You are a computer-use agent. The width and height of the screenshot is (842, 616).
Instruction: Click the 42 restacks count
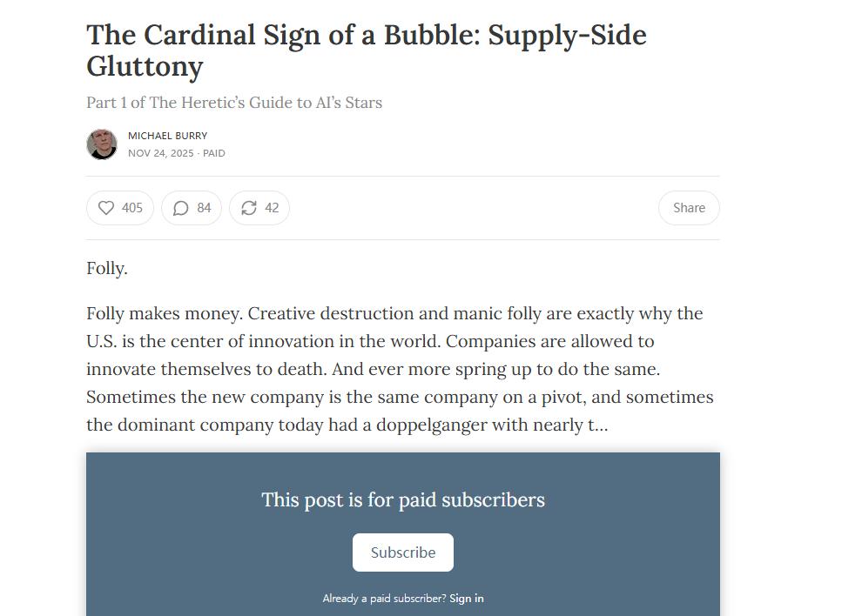pyautogui.click(x=272, y=208)
